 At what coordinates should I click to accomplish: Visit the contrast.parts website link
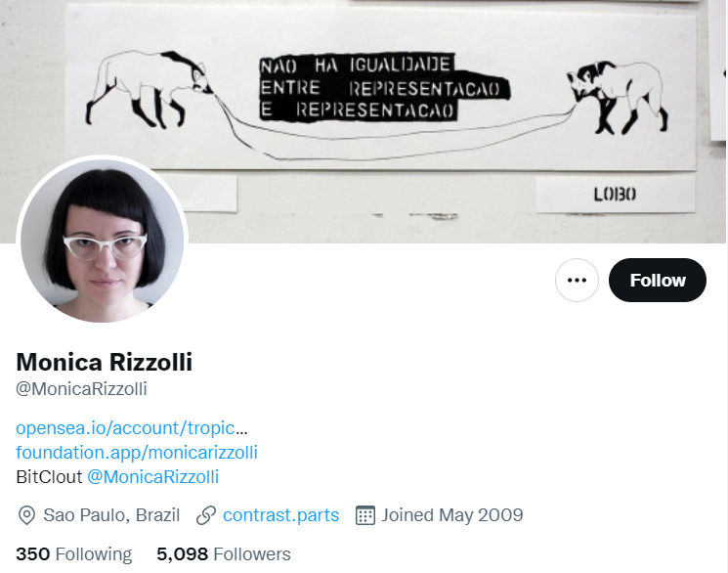280,515
